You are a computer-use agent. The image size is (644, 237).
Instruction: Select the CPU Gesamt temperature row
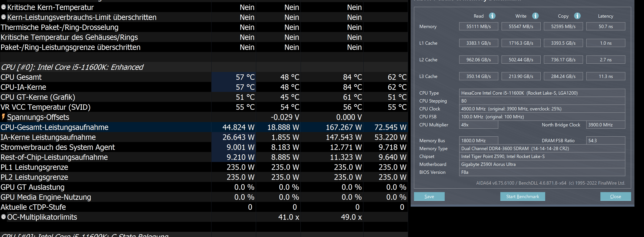click(x=21, y=77)
